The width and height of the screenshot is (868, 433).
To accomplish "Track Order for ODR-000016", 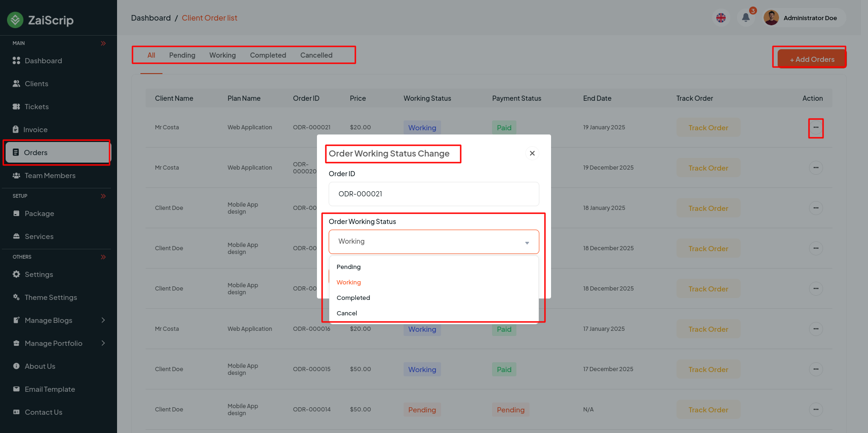I will (708, 329).
